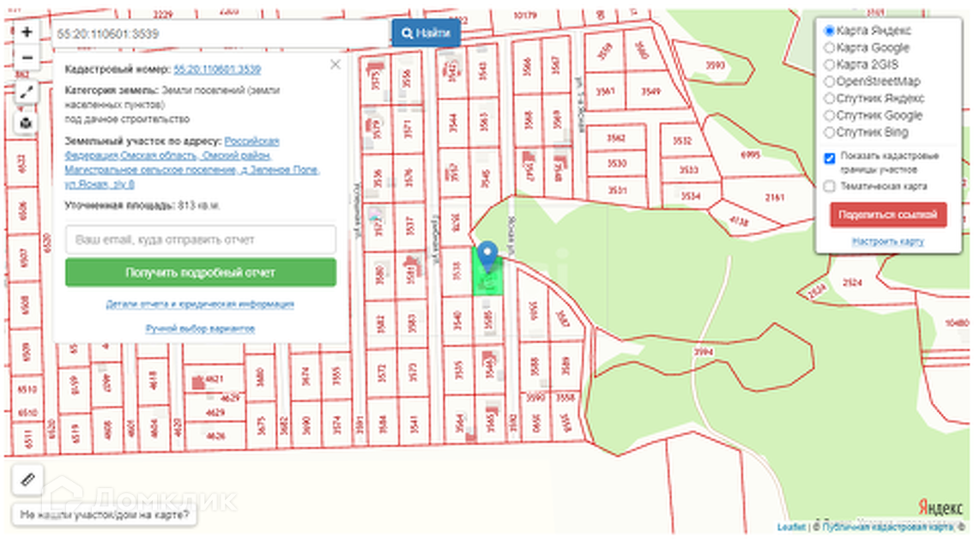
Task: Open cadastral number 55:20:110601:3539 link
Action: click(x=217, y=69)
